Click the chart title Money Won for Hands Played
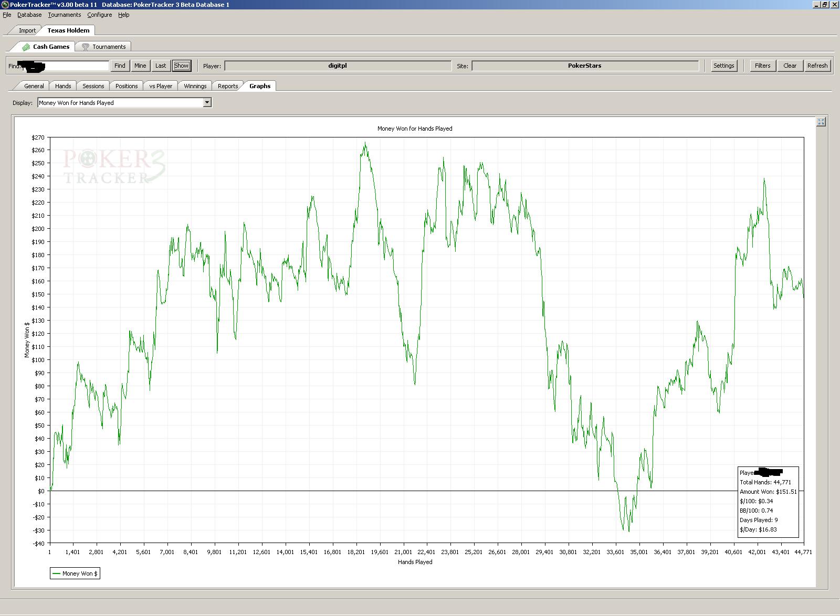The height and width of the screenshot is (616, 840). [415, 129]
